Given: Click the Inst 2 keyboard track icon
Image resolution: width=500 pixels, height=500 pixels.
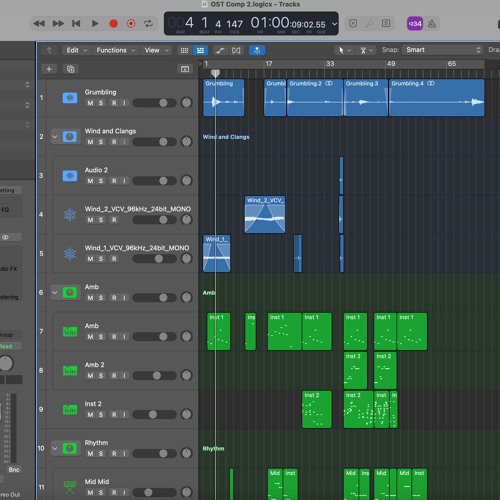Looking at the screenshot, I should point(70,409).
